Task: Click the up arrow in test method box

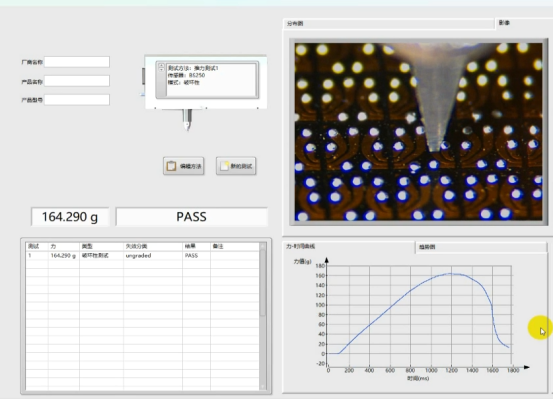Action: 161,65
